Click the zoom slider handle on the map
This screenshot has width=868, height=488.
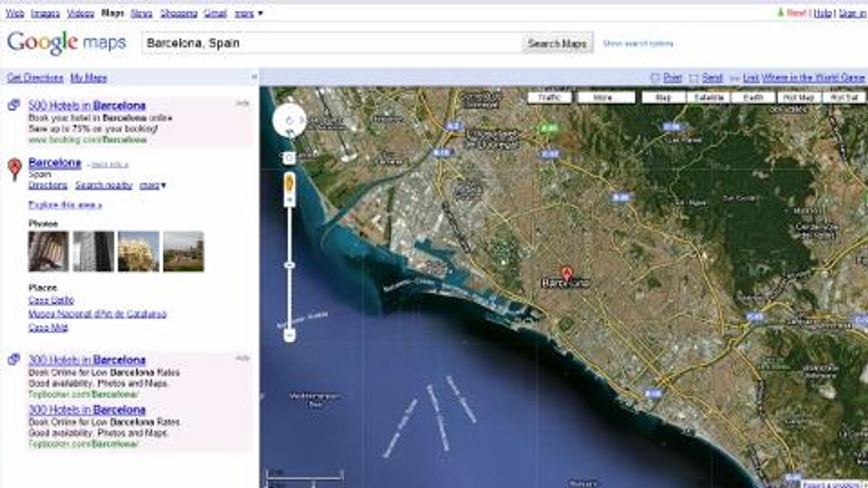coord(290,265)
